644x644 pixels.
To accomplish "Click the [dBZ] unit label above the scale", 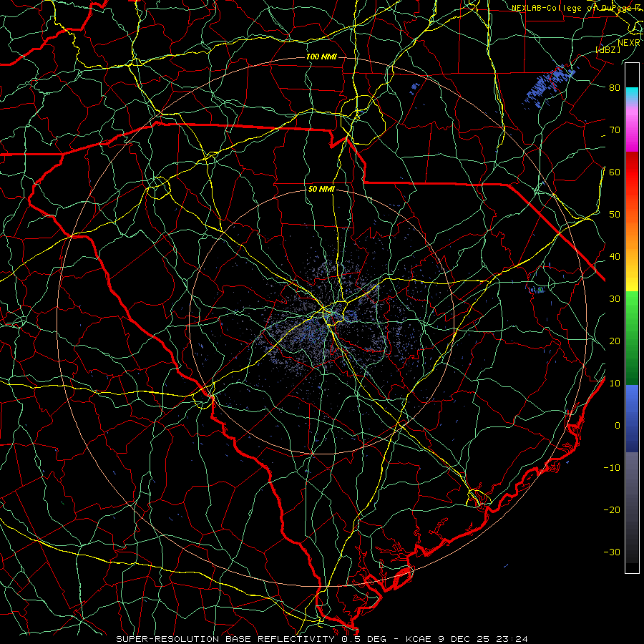I will point(608,49).
